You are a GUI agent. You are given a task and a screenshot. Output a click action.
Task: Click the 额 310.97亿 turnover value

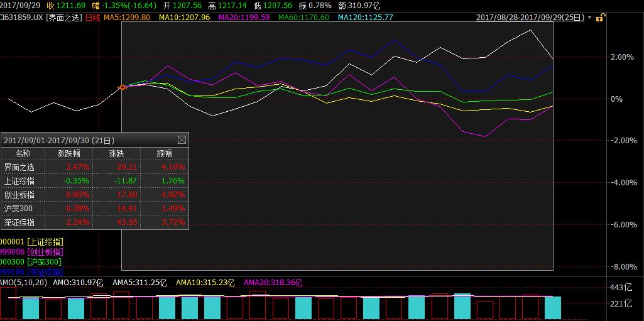point(359,5)
